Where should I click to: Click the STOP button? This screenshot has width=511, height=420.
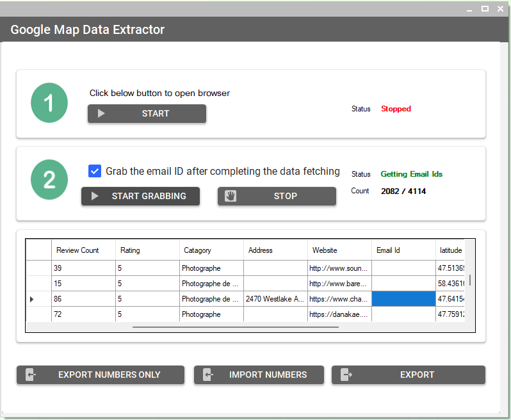pos(277,196)
